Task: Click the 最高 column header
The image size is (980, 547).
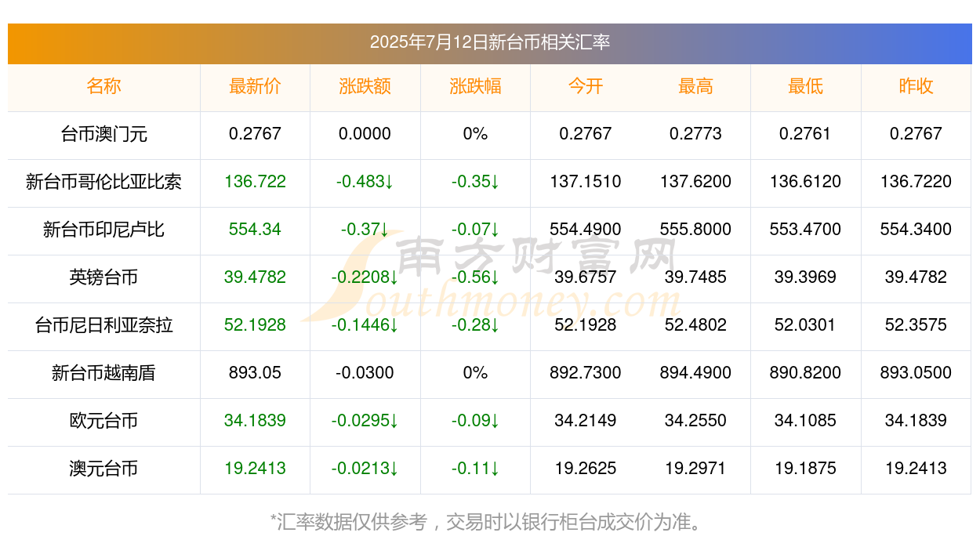Action: (x=695, y=86)
